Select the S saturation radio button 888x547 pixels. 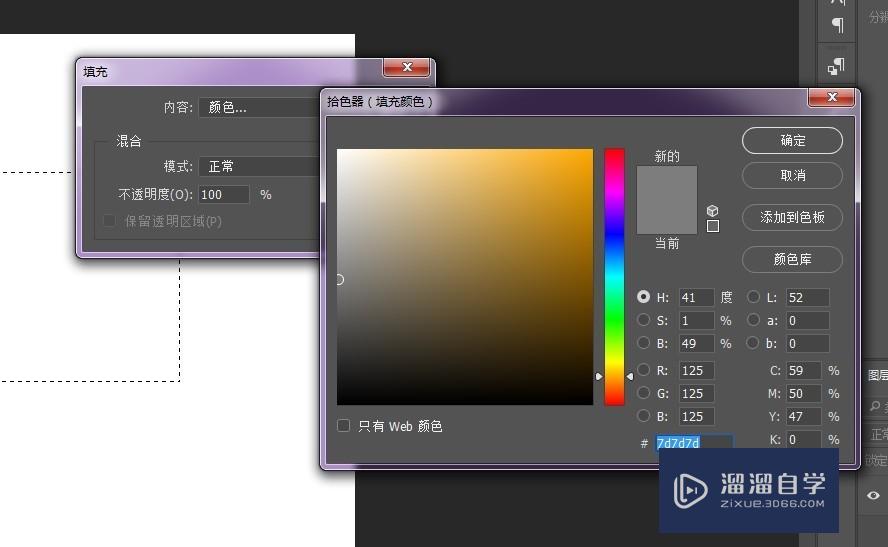[643, 320]
